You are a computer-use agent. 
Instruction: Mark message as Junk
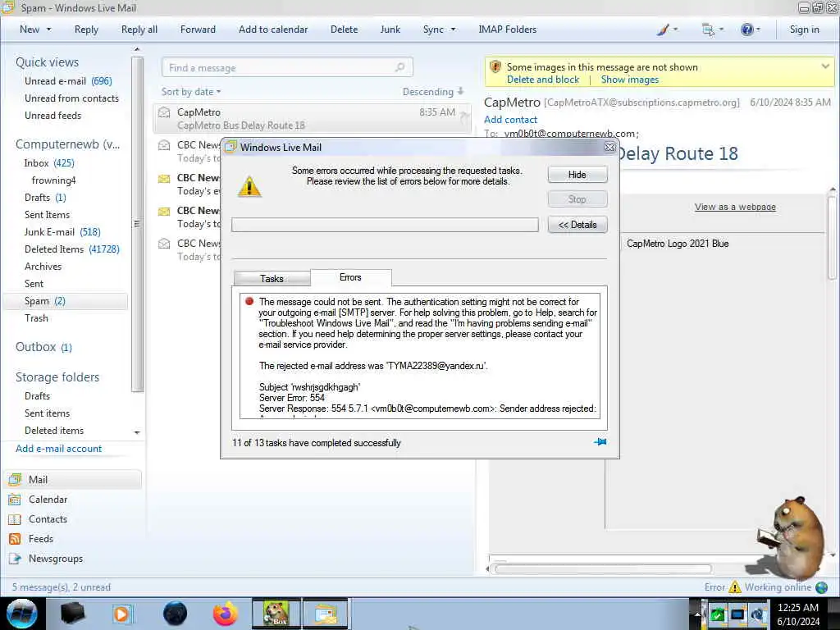pos(390,30)
